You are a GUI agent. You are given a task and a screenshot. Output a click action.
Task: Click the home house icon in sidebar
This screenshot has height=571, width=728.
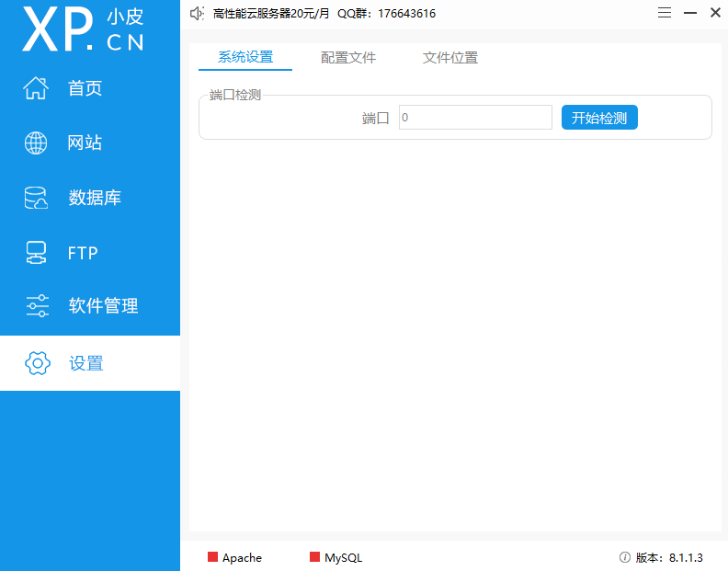(36, 88)
